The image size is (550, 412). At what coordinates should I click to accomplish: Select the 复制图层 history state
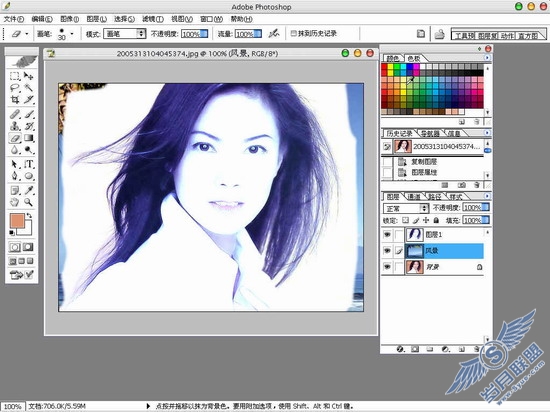coord(424,162)
